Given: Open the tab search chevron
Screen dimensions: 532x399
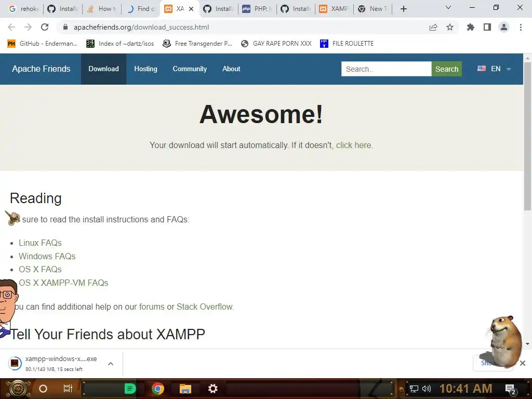Looking at the screenshot, I should (448, 7).
